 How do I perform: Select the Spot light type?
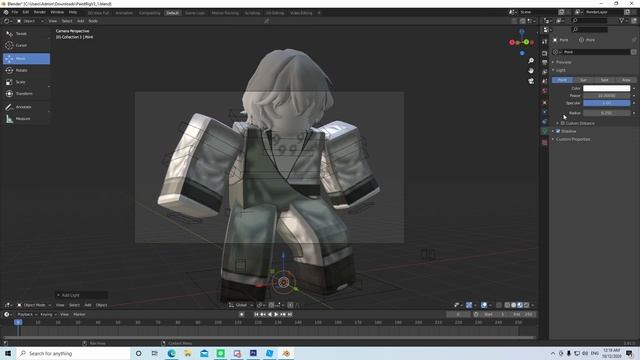604,80
